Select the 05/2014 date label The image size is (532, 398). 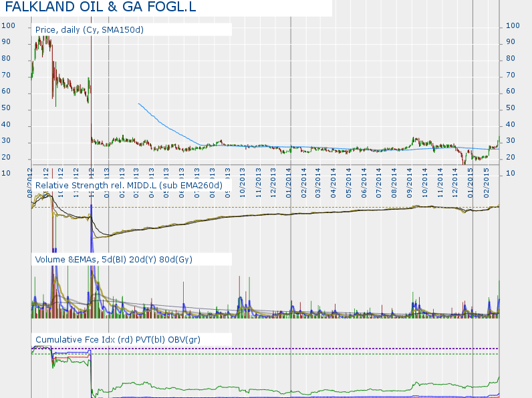coord(348,183)
